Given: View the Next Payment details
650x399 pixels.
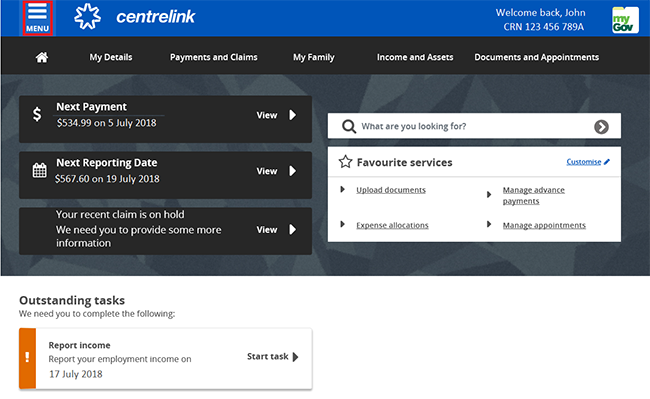Looking at the screenshot, I should click(x=267, y=115).
